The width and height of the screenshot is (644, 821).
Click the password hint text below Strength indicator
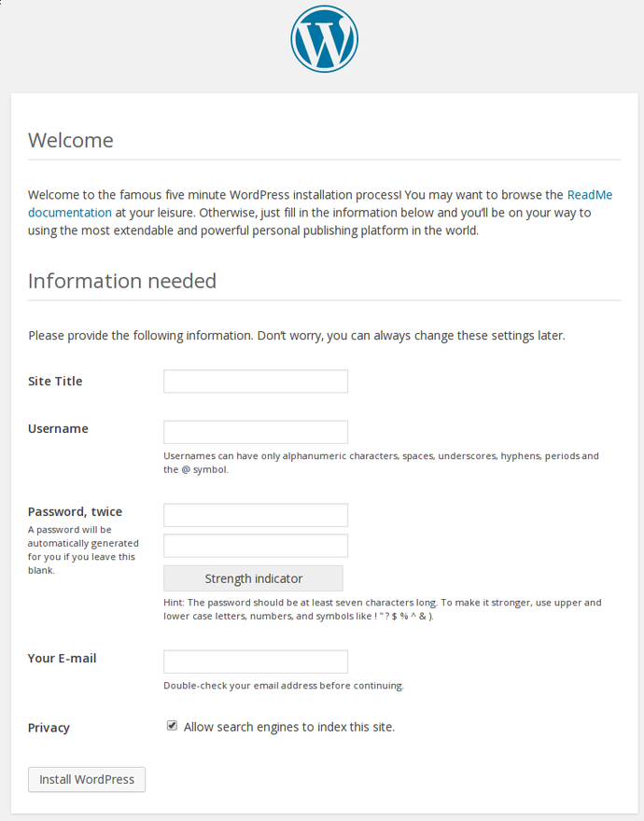[382, 609]
